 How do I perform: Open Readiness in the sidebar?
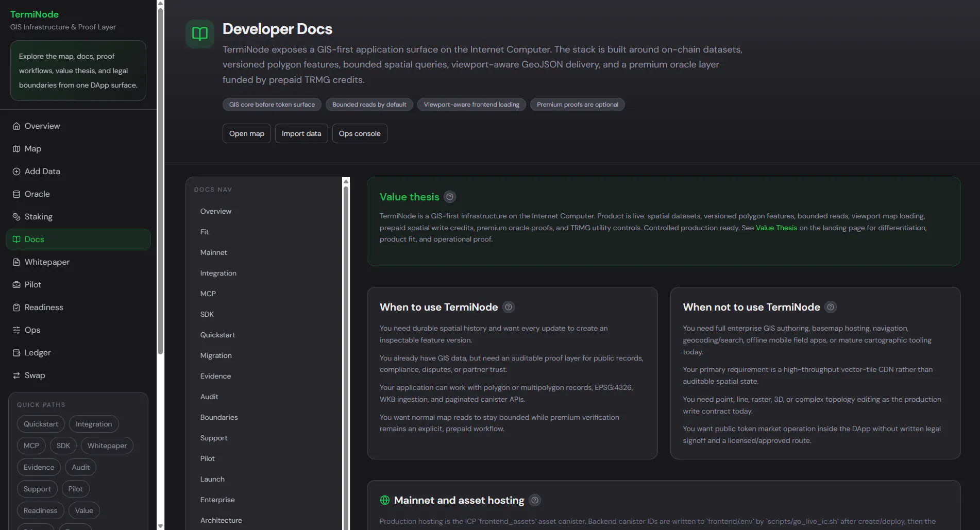(78, 307)
